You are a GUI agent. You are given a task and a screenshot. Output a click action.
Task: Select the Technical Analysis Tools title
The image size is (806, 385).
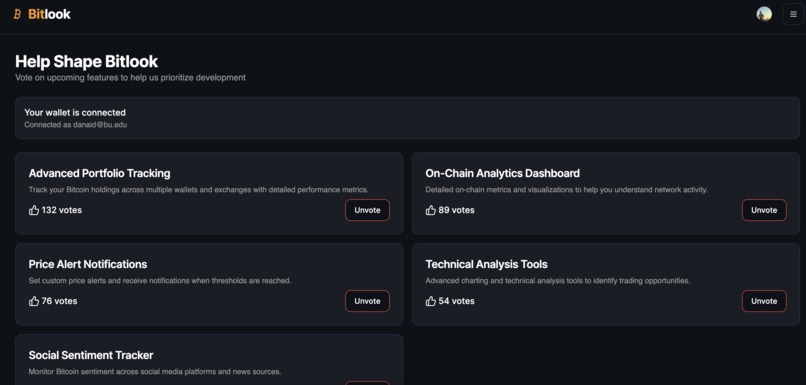[x=486, y=264]
